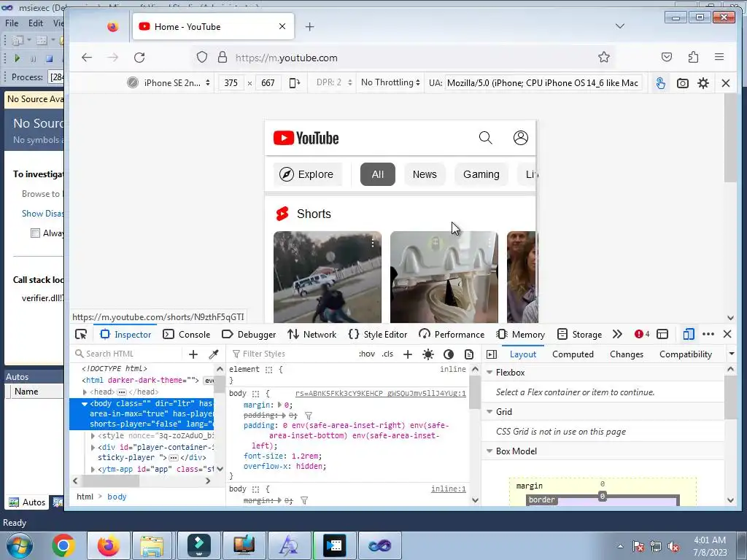Collapse the Grid section
Image resolution: width=747 pixels, height=560 pixels.
click(489, 412)
